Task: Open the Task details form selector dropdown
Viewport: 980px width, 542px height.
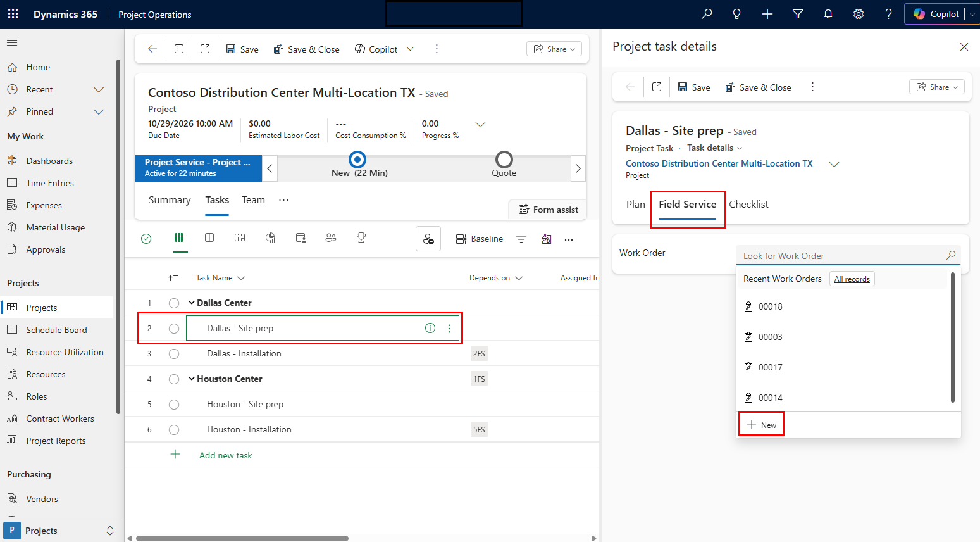Action: [x=715, y=148]
